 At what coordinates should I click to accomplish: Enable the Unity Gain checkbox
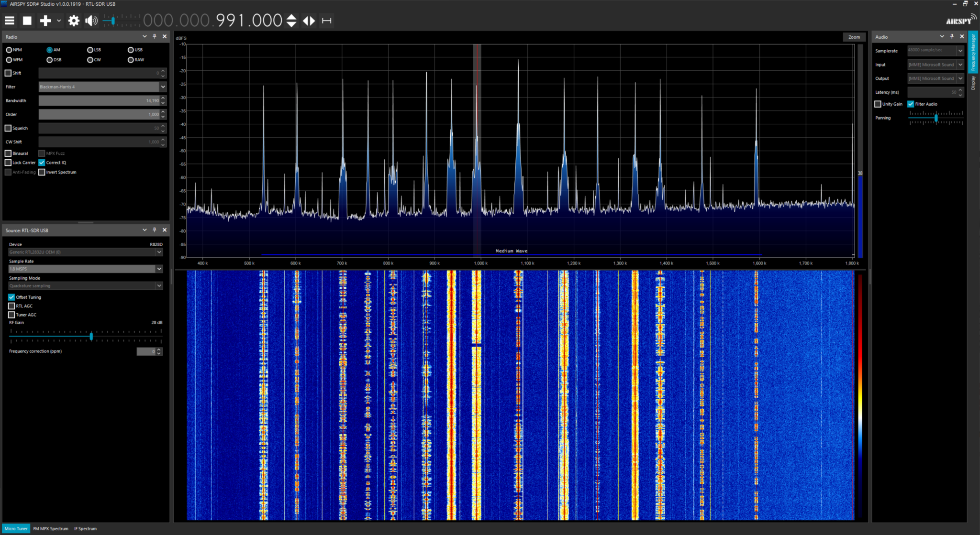click(878, 104)
